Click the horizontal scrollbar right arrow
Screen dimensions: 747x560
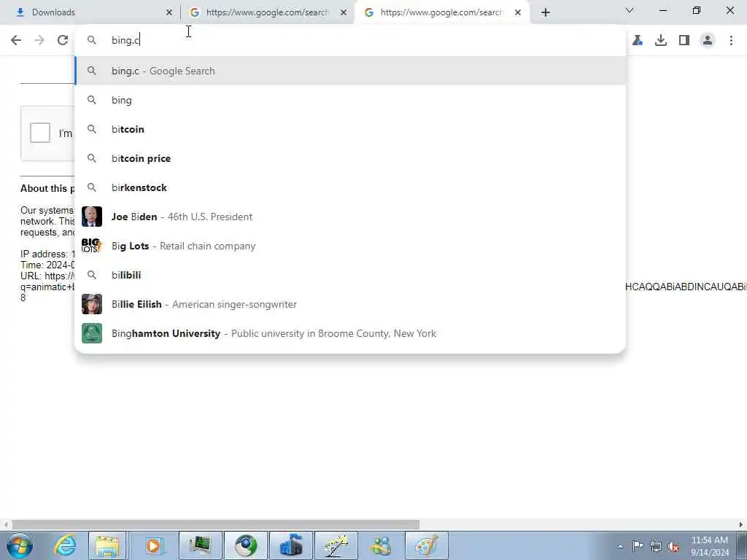(742, 525)
